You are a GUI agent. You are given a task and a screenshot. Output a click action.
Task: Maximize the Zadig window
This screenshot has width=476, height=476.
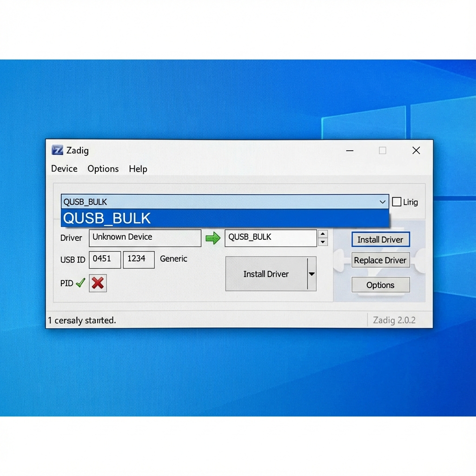[383, 150]
